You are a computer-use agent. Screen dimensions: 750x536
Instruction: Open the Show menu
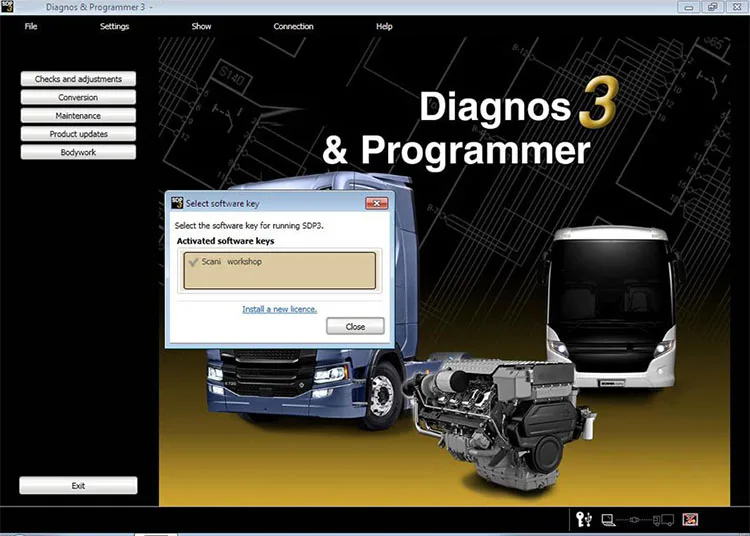tap(201, 26)
